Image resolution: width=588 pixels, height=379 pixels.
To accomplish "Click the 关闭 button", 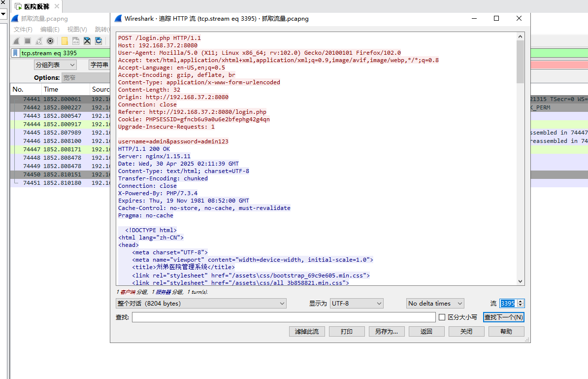I will [x=466, y=331].
